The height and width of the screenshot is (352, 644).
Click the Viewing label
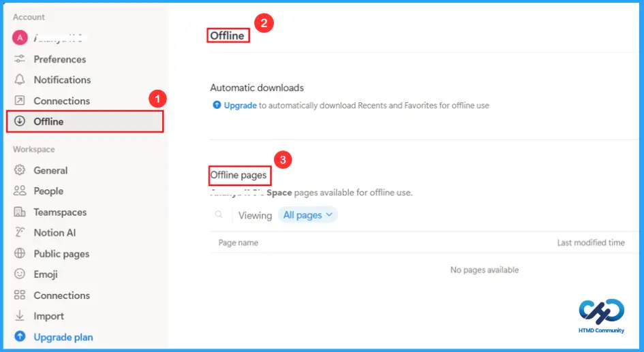coord(255,215)
